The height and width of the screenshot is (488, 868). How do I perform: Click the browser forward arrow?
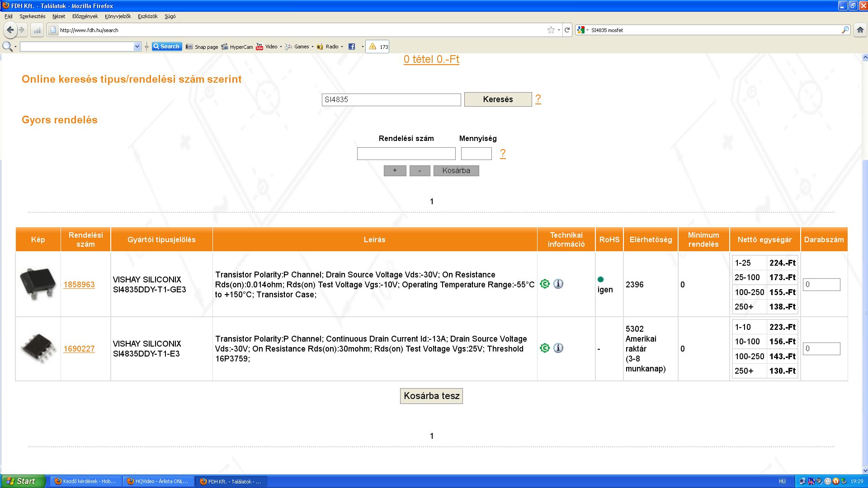pos(22,30)
